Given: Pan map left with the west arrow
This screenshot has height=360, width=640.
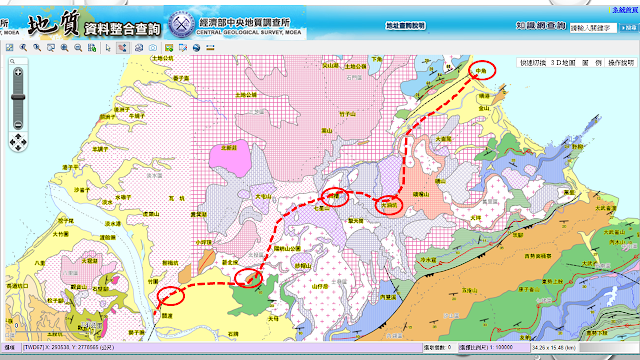Looking at the screenshot, I should click(x=13, y=142).
